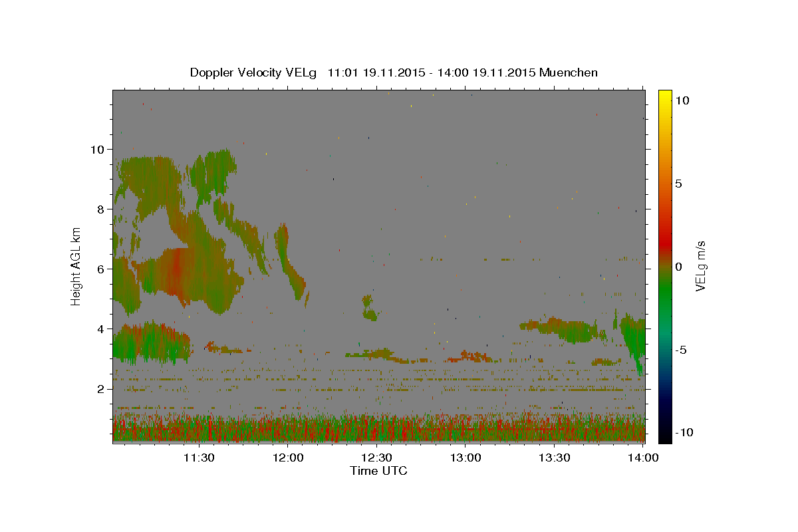Click the colorbar value 5 label
The height and width of the screenshot is (532, 798).
coord(678,184)
